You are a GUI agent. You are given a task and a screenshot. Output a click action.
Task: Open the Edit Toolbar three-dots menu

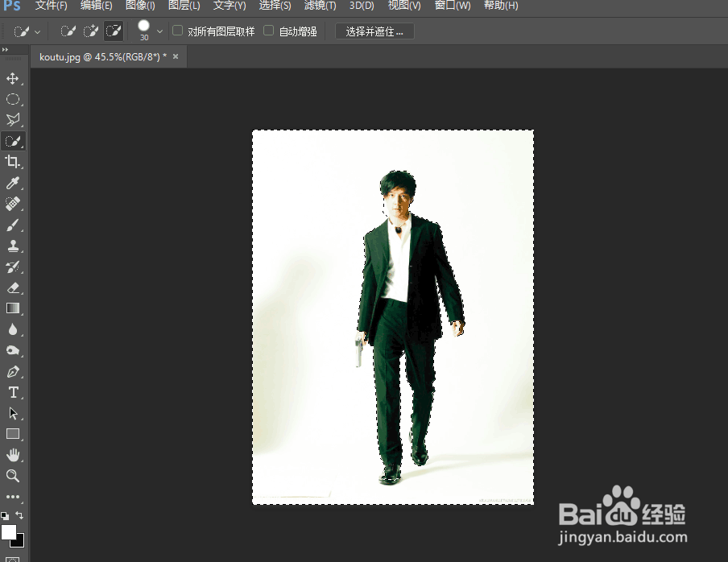coord(13,497)
